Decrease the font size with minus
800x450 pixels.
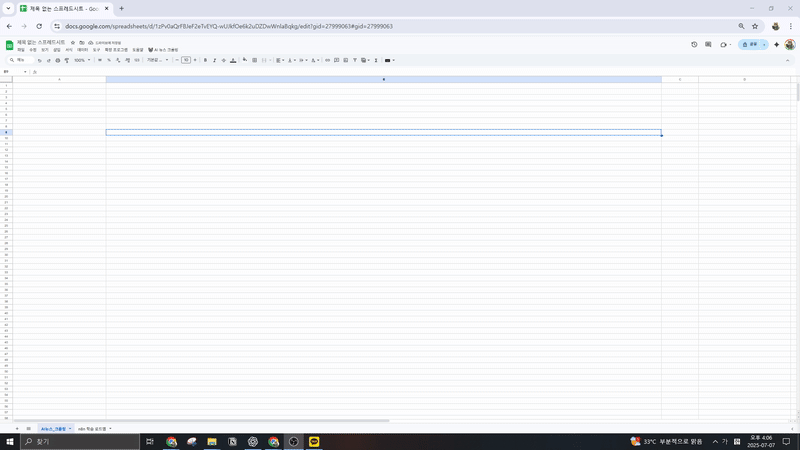pos(177,60)
